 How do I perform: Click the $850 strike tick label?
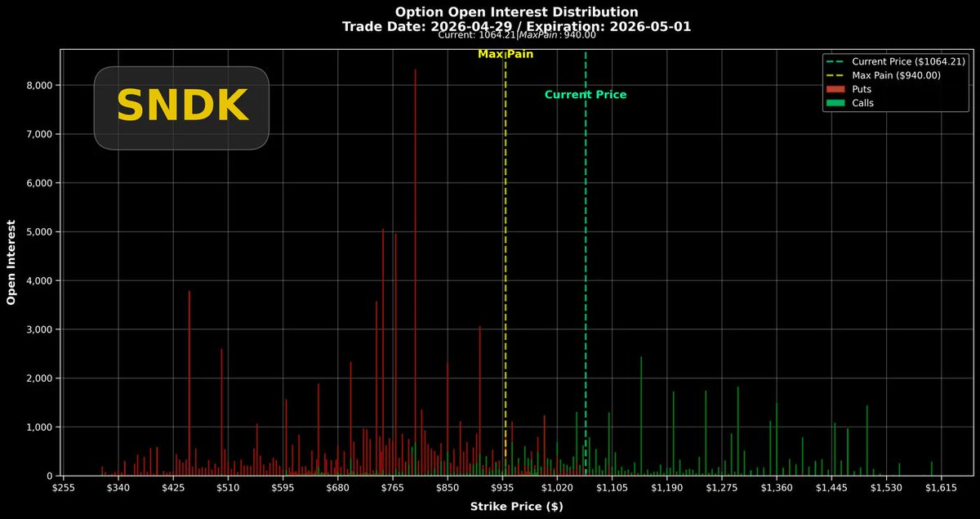[448, 489]
